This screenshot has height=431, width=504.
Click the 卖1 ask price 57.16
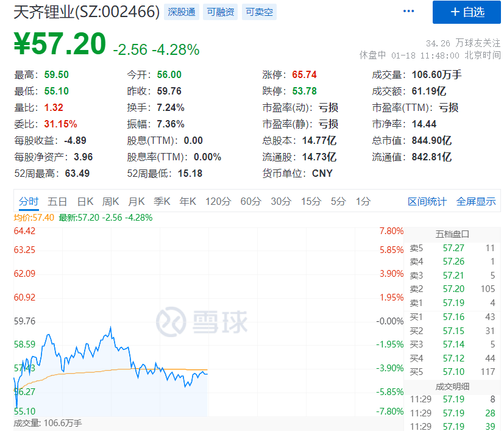[x=453, y=316]
